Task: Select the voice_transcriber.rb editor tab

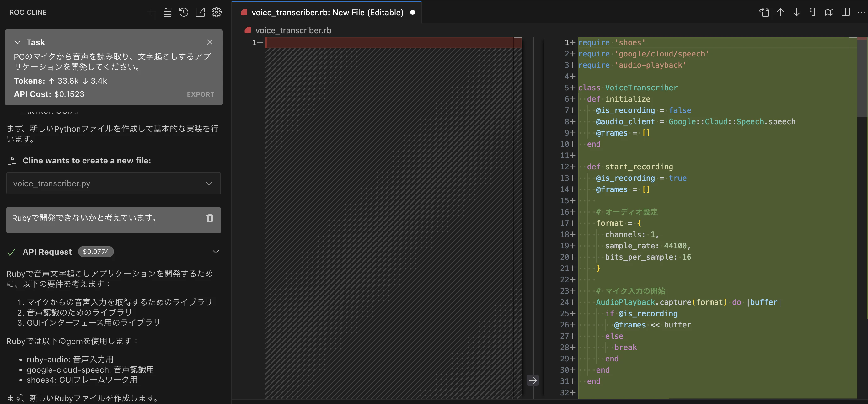Action: 326,13
